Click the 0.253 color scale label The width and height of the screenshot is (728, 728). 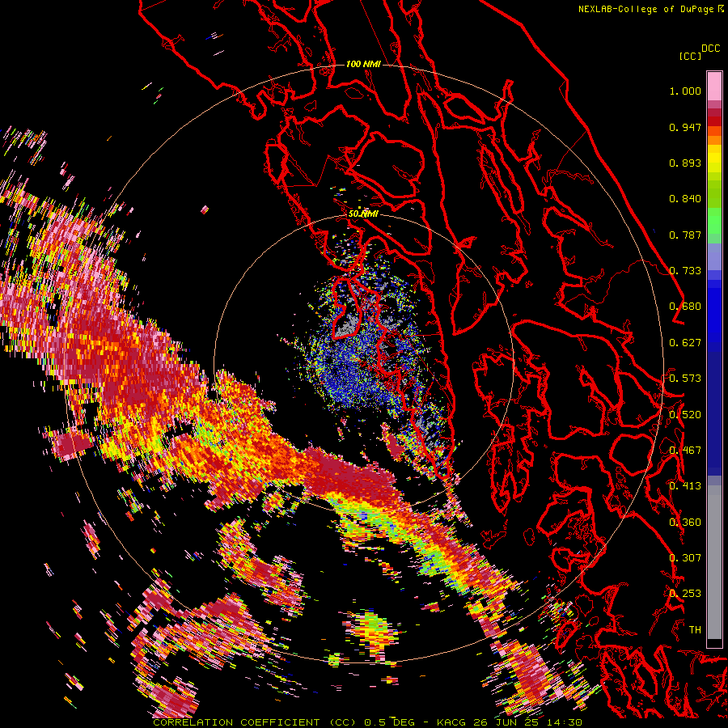[x=685, y=594]
